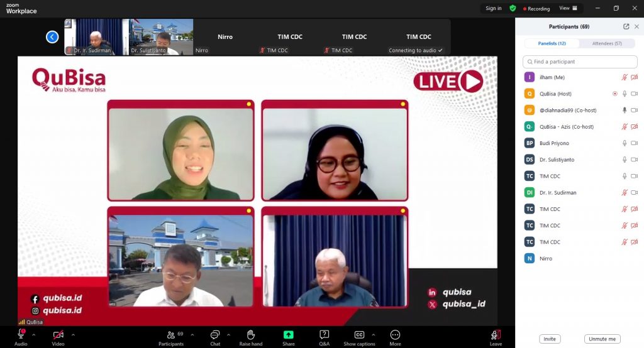
Task: Switch to the Attendees (57) tab
Action: tap(608, 43)
